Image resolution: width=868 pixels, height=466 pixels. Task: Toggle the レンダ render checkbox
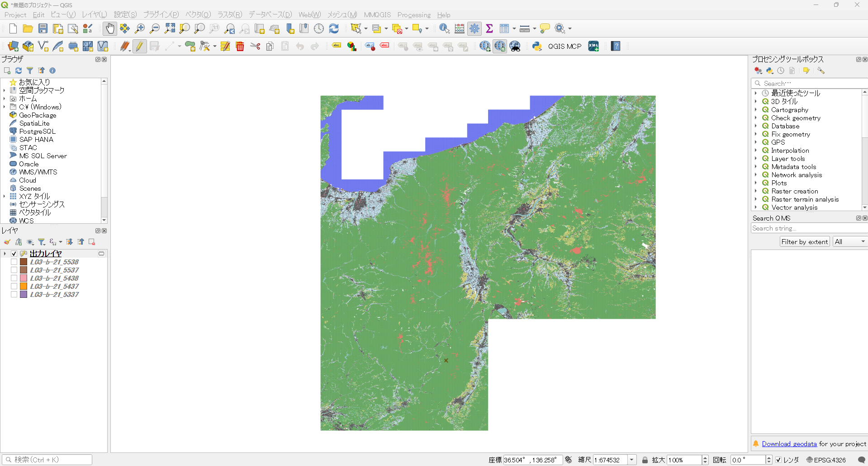pyautogui.click(x=778, y=460)
